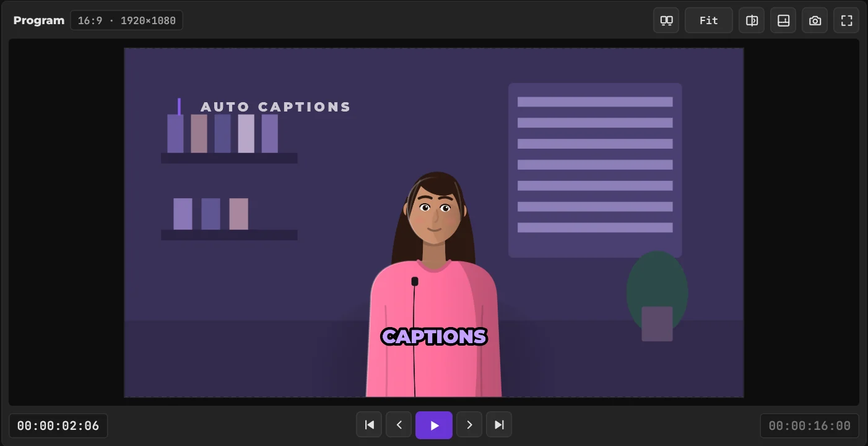This screenshot has width=868, height=446.
Task: Click the total duration 00:00:16:00 readout
Action: click(x=810, y=426)
